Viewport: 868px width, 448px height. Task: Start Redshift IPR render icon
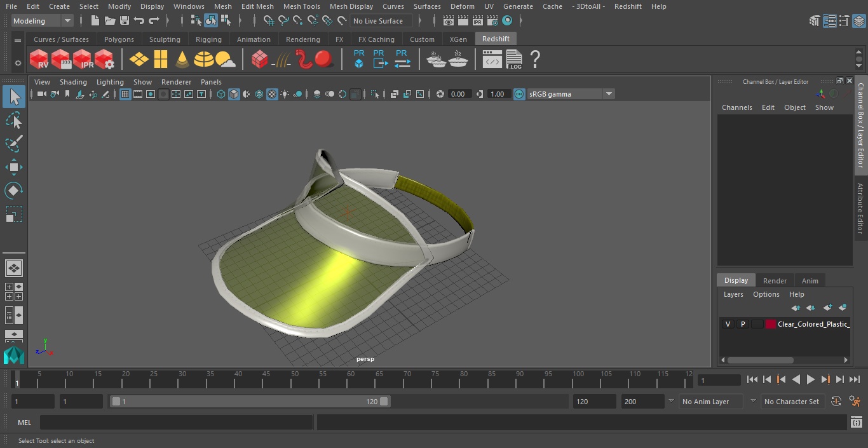click(x=83, y=60)
